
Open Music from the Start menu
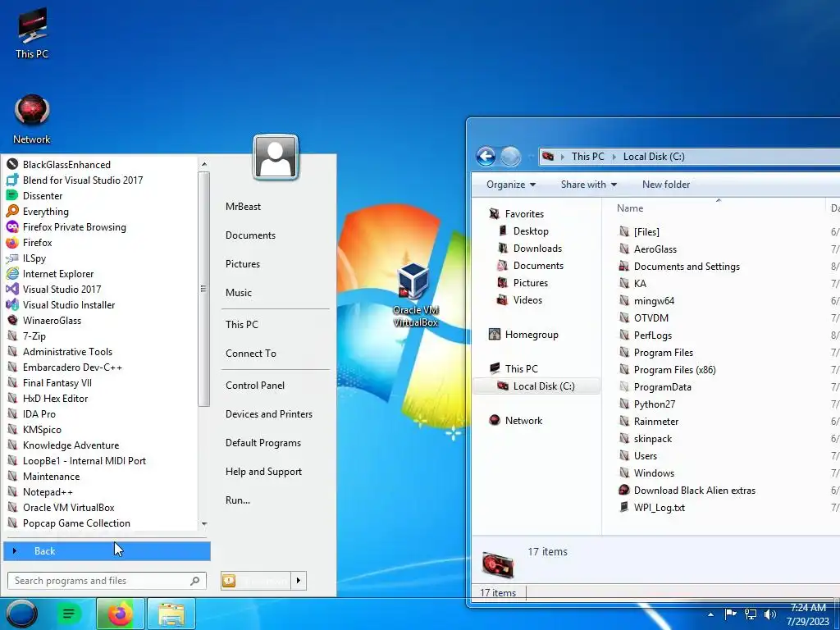tap(239, 293)
